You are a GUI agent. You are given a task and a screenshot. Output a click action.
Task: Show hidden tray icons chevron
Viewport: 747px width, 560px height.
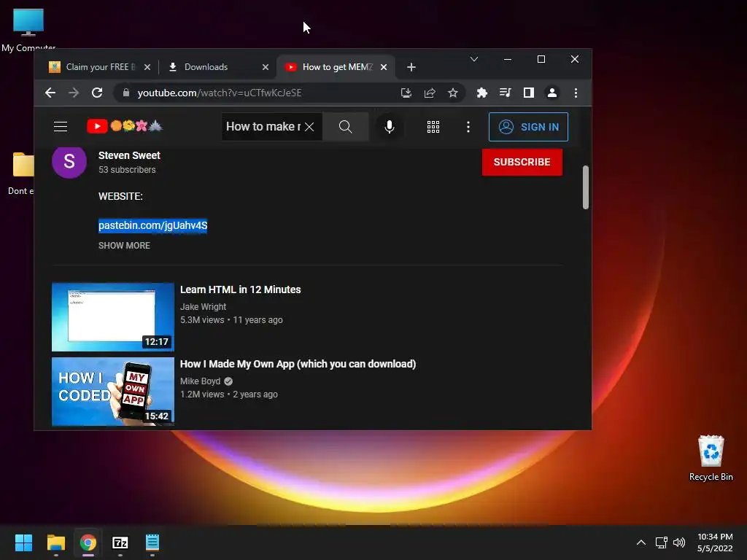pyautogui.click(x=641, y=542)
